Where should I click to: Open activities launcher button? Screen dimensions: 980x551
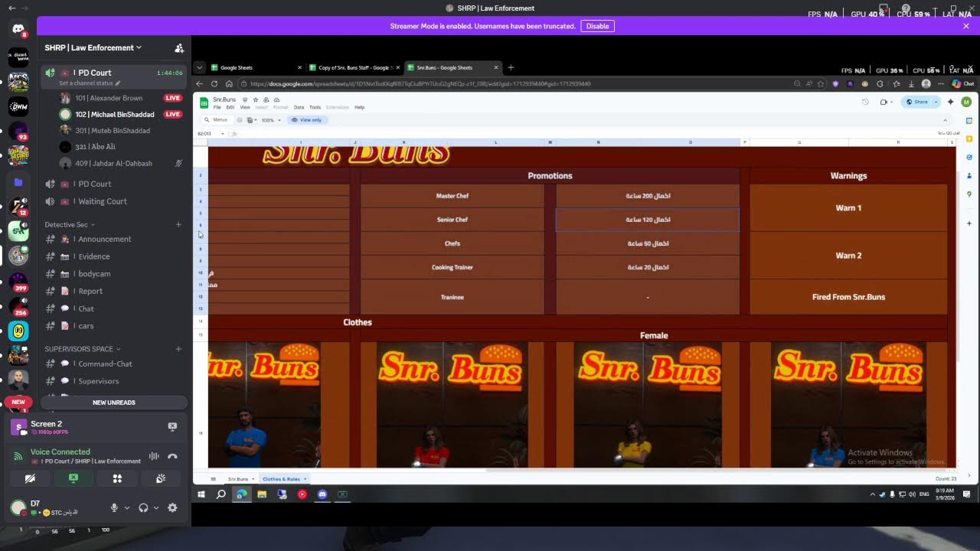117,478
